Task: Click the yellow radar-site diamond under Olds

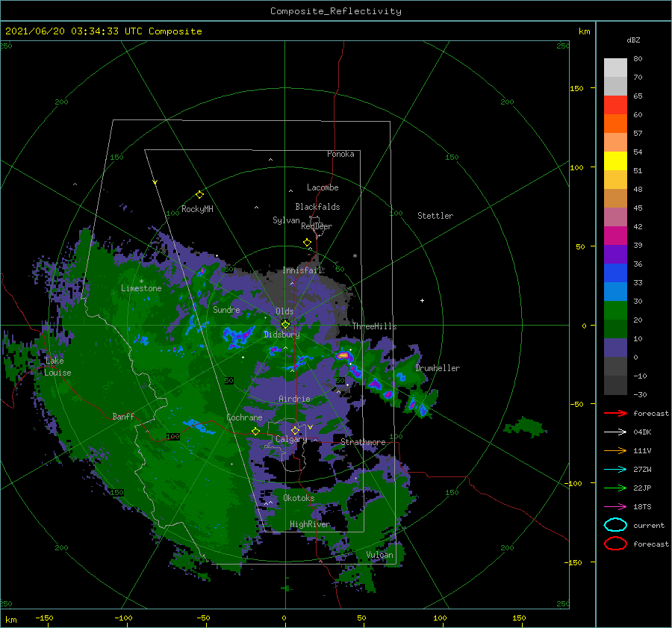Action: [x=285, y=325]
